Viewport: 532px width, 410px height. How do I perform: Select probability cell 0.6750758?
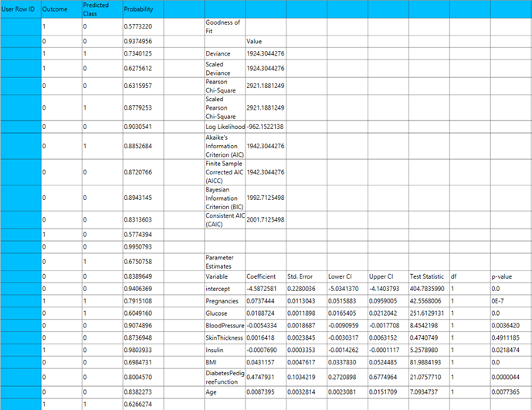[143, 262]
